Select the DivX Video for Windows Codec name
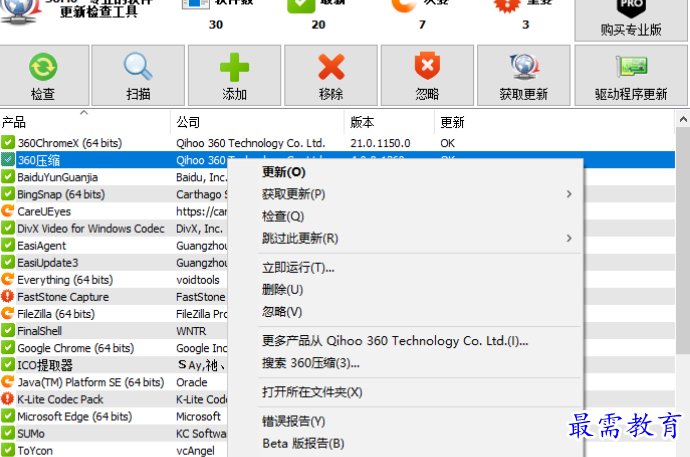690x457 pixels. pyautogui.click(x=91, y=229)
